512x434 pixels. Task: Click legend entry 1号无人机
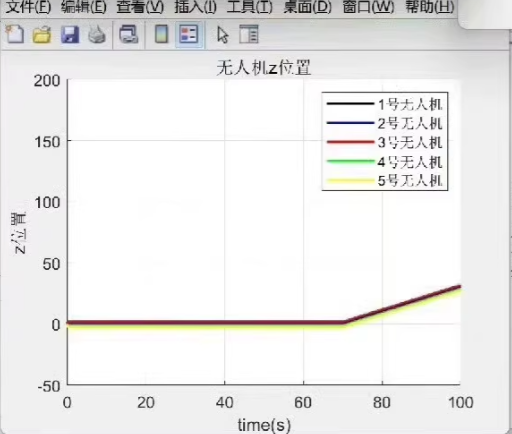click(x=410, y=105)
